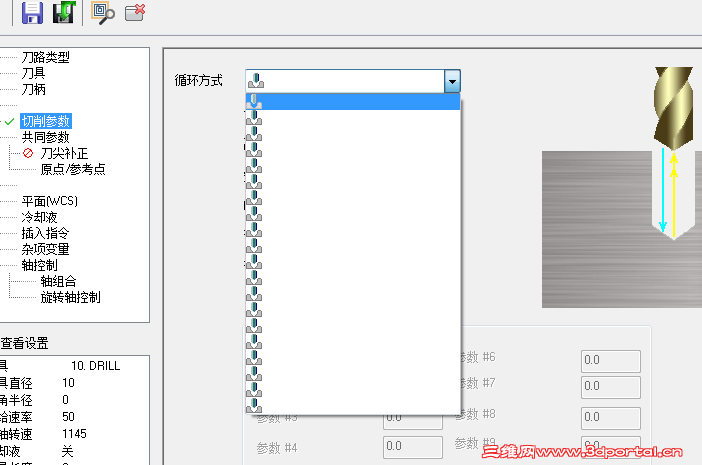Screen dimensions: 702x465
Task: Click the spindle speed value 1145
Action: 74,434
